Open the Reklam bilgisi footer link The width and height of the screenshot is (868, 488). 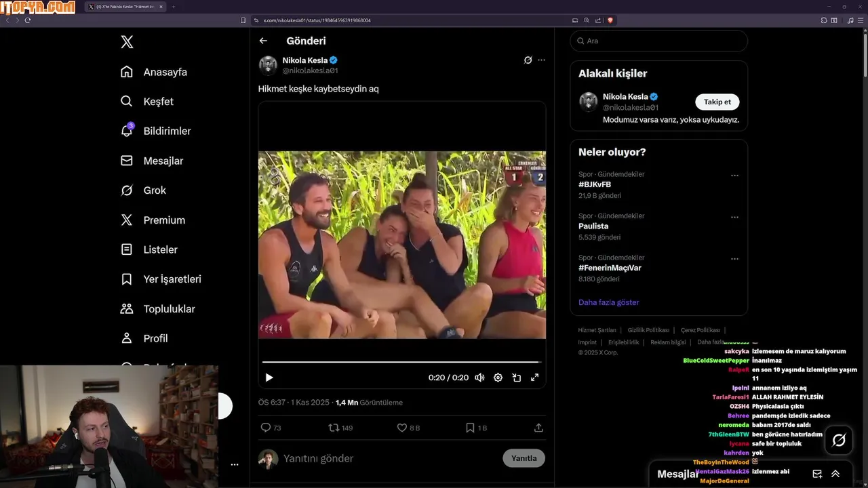pyautogui.click(x=668, y=342)
